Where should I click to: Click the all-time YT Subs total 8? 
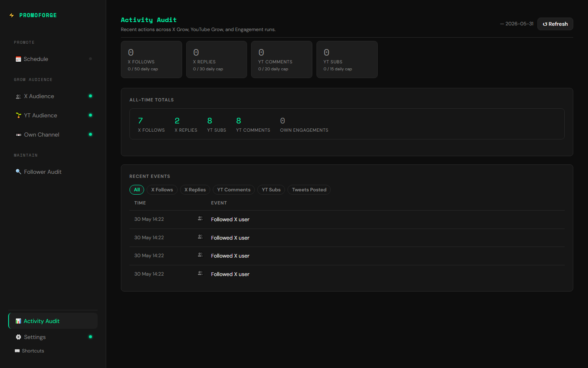tap(210, 121)
